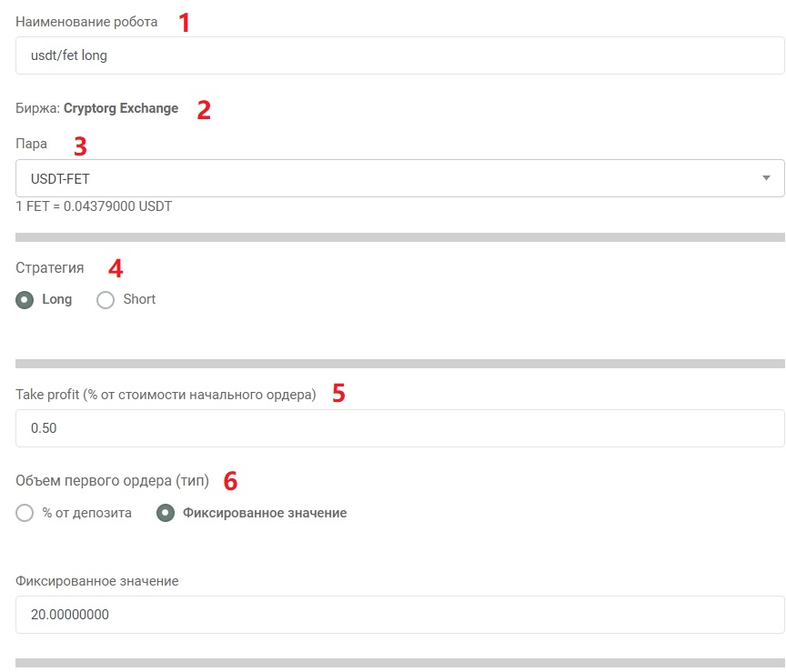
Task: Open the USDT-FET pair combo box
Action: tap(400, 178)
